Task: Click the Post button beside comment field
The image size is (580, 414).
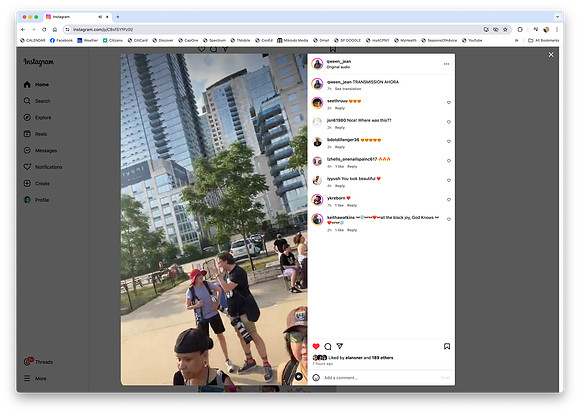Action: tap(445, 378)
